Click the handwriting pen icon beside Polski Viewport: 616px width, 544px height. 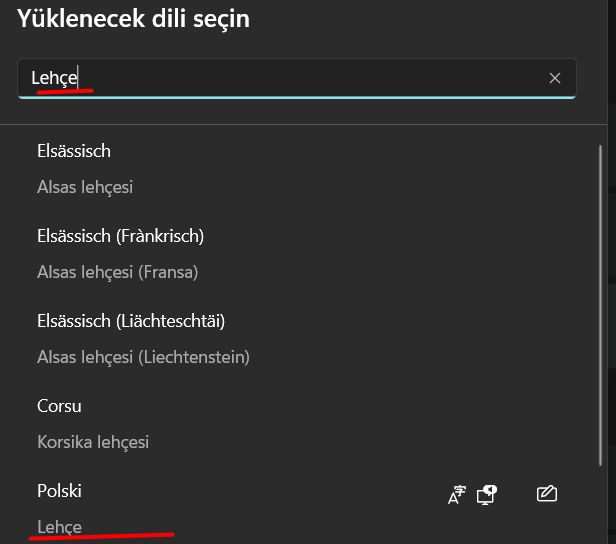(x=546, y=494)
